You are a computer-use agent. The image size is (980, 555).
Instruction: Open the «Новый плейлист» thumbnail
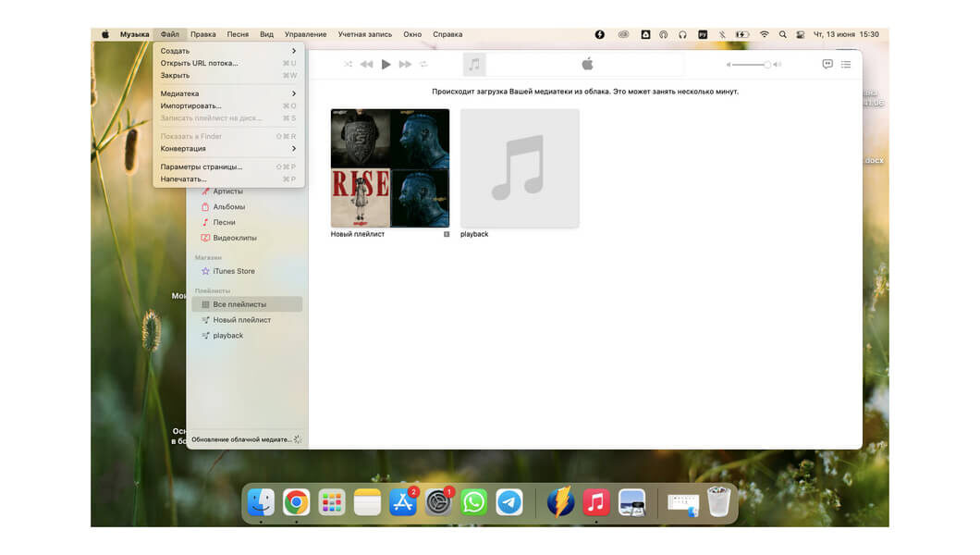tap(389, 166)
